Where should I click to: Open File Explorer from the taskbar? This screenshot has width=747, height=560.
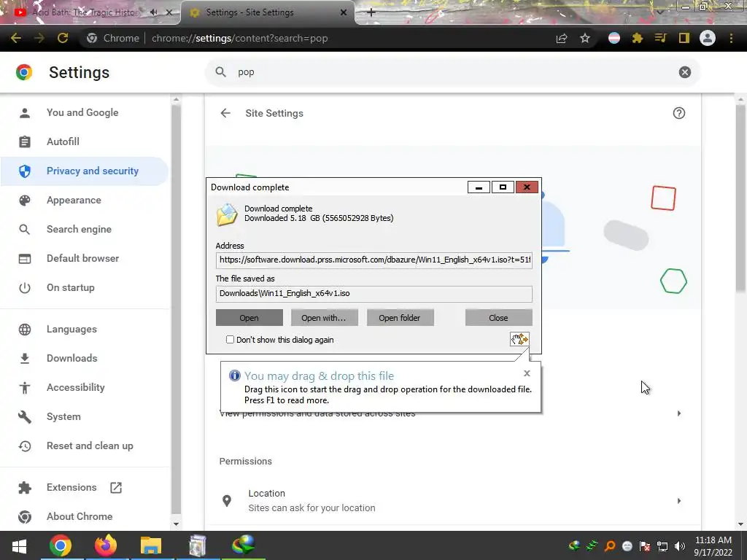click(x=151, y=545)
